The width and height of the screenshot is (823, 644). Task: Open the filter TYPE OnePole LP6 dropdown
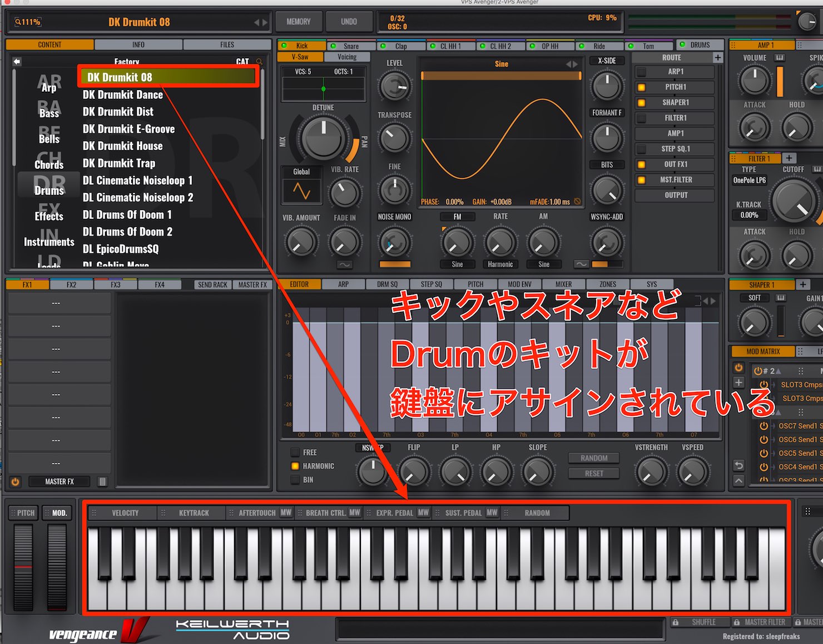(x=749, y=180)
